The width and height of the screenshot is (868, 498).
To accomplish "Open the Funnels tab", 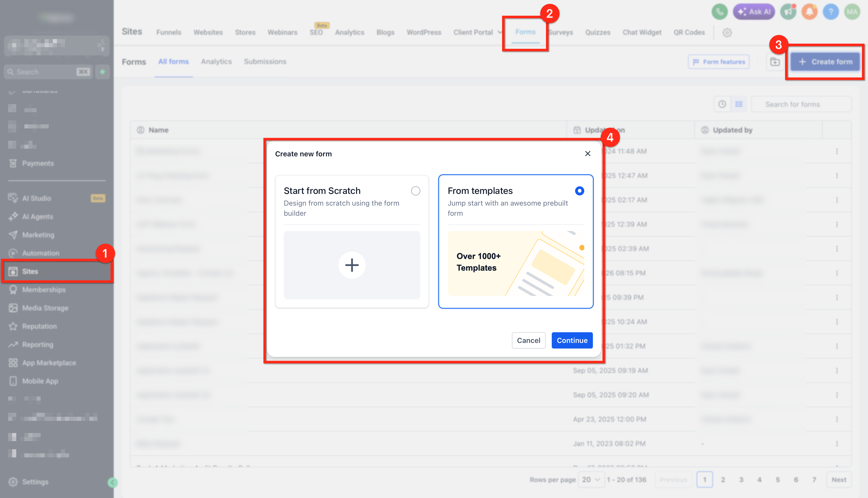I will pyautogui.click(x=169, y=32).
